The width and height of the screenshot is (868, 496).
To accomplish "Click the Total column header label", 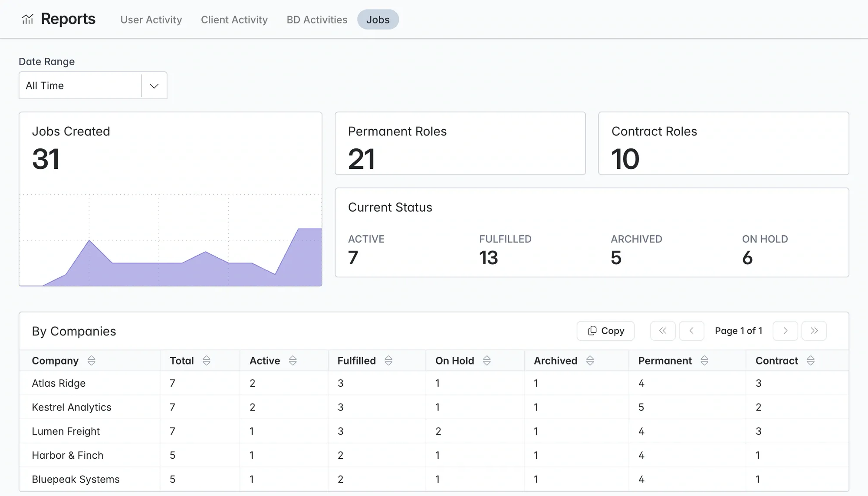I will pyautogui.click(x=182, y=361).
